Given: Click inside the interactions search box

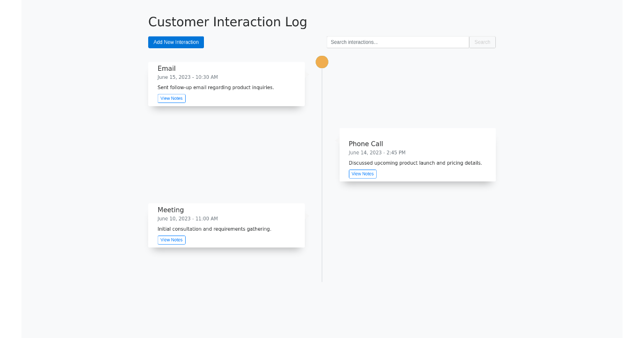Looking at the screenshot, I should (397, 42).
